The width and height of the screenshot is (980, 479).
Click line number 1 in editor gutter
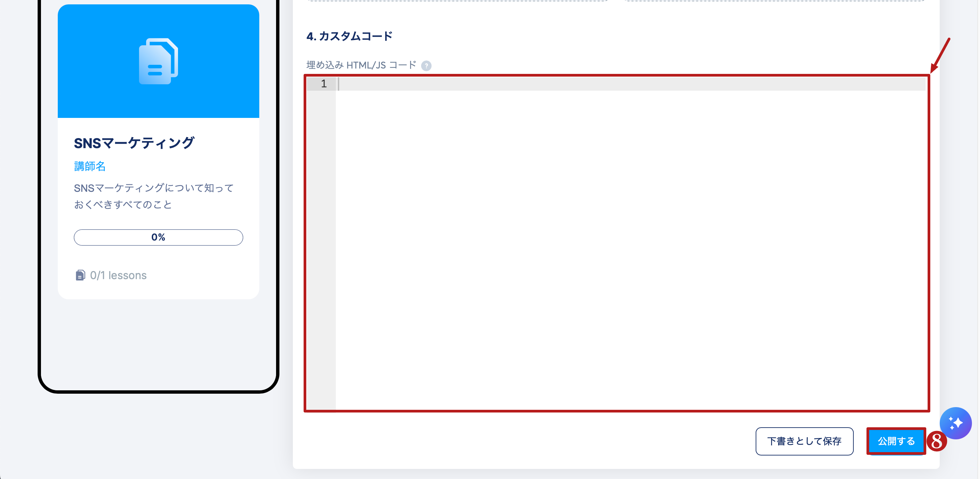323,84
